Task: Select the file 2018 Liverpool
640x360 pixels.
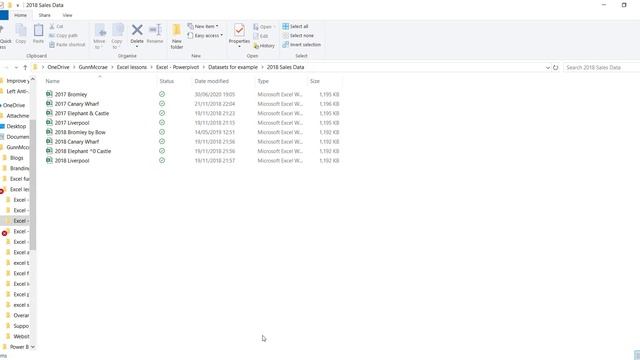Action: pyautogui.click(x=72, y=160)
